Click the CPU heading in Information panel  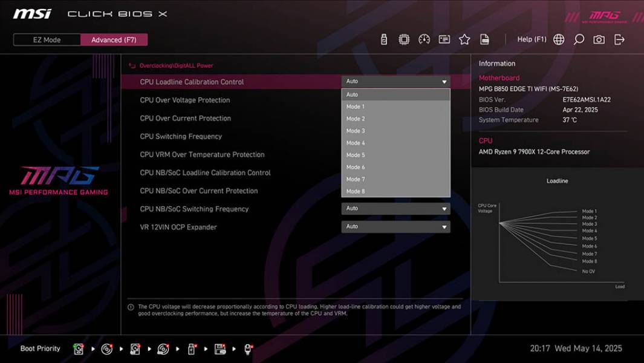click(486, 140)
